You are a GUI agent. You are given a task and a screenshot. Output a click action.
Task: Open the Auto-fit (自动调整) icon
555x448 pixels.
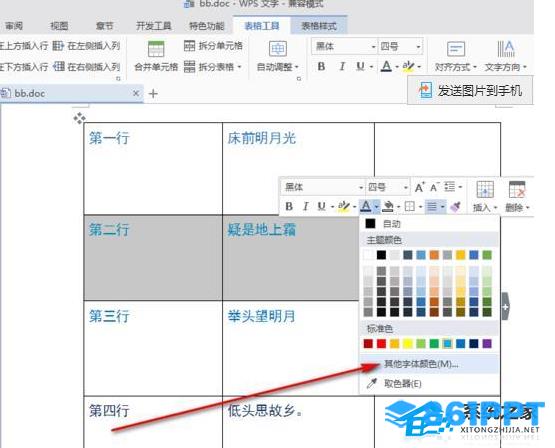tap(278, 49)
